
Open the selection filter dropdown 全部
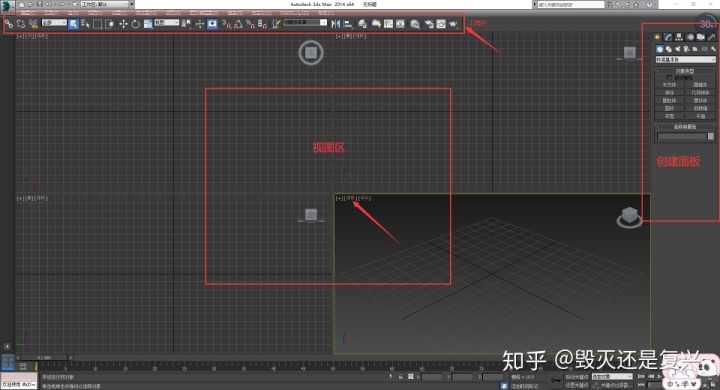click(x=54, y=23)
